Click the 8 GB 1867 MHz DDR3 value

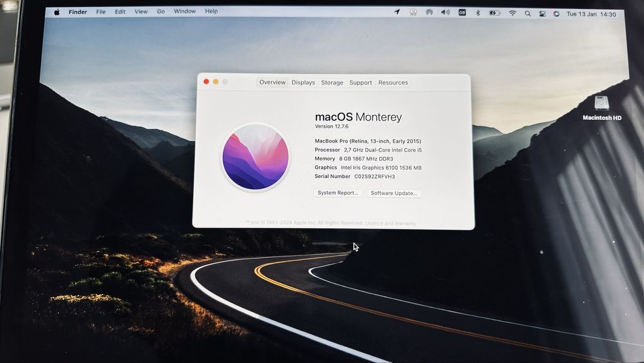[x=366, y=159]
